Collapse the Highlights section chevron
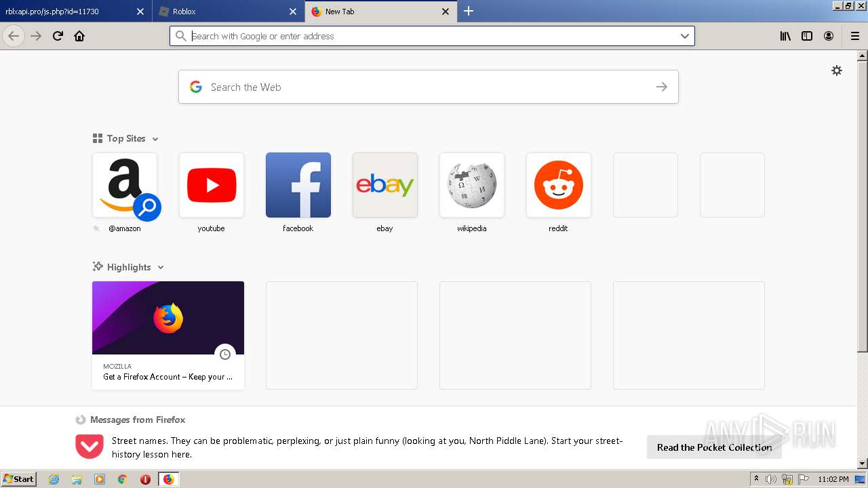Screen dimensions: 868x488 (161, 268)
